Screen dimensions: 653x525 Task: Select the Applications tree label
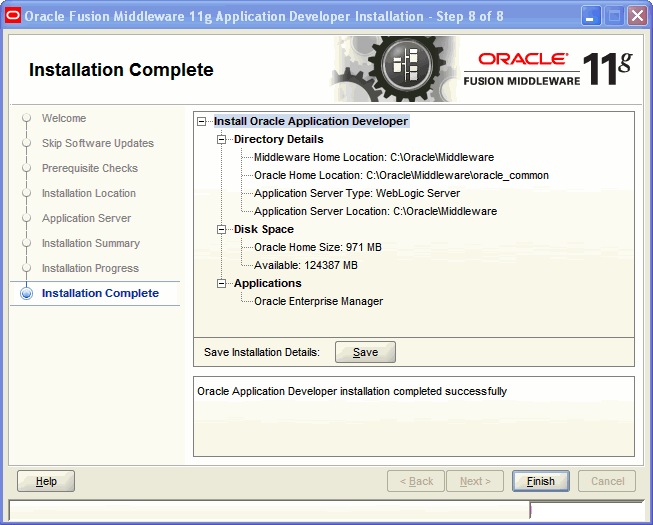pos(267,283)
